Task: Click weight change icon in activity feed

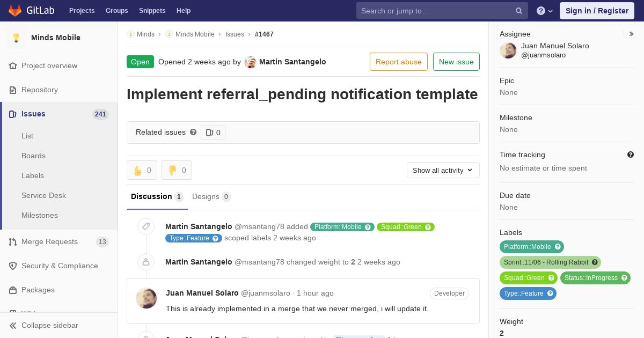Action: (145, 262)
